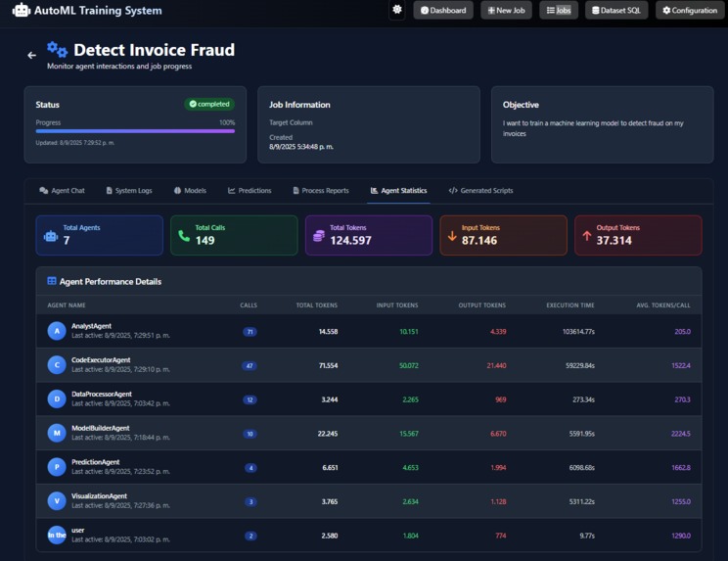Open the Process Reports tab
The height and width of the screenshot is (561, 728).
[321, 190]
